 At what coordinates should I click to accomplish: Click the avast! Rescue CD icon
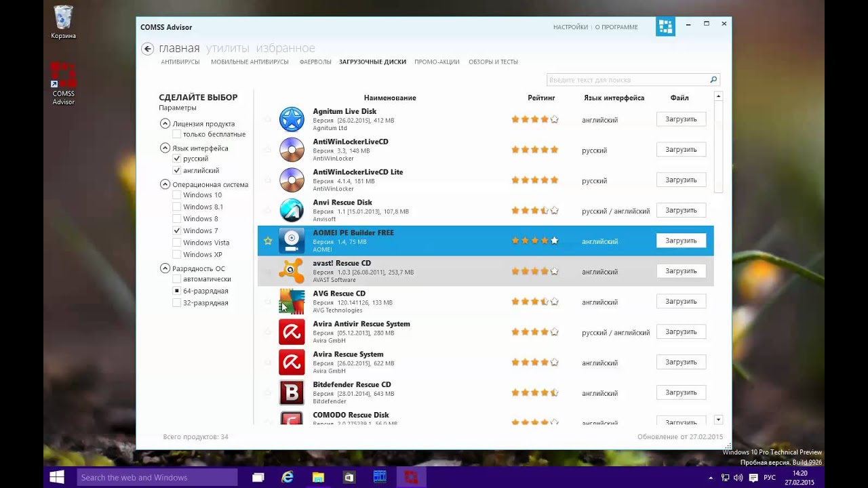pyautogui.click(x=292, y=271)
